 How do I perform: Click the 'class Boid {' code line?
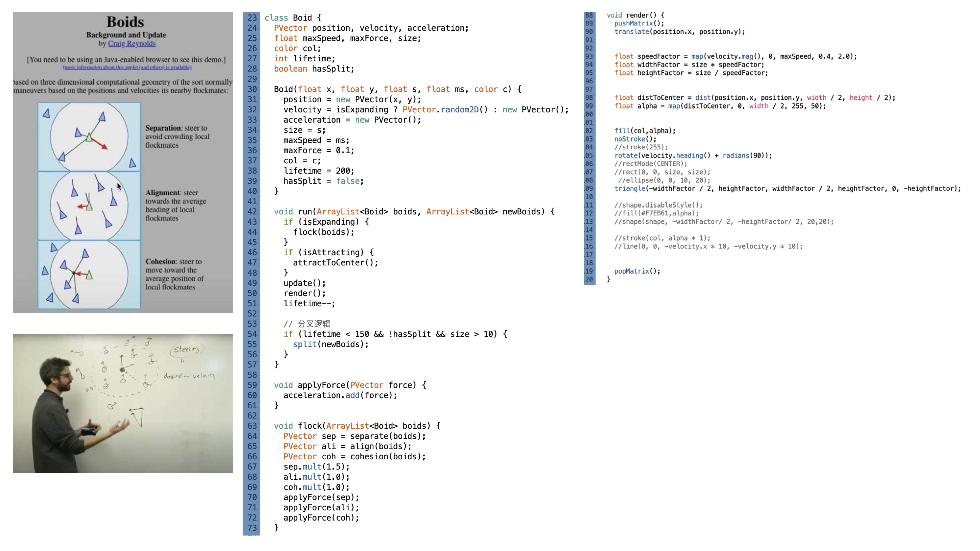[x=293, y=18]
